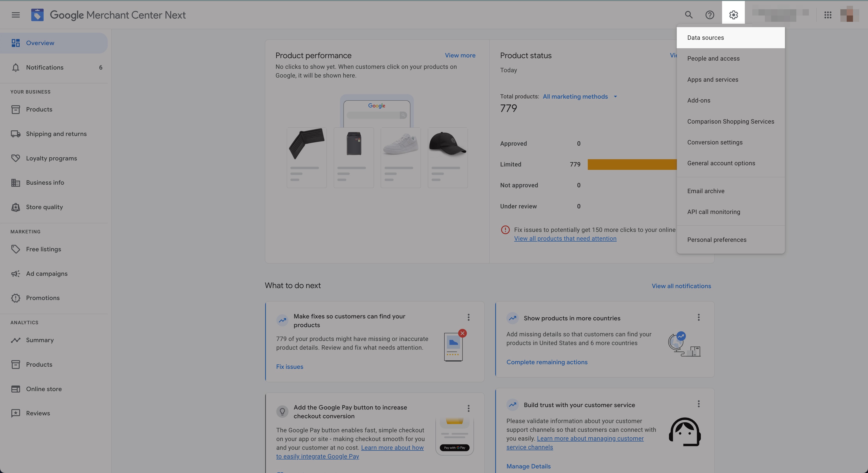Click Shipping and returns truck icon

click(x=15, y=134)
